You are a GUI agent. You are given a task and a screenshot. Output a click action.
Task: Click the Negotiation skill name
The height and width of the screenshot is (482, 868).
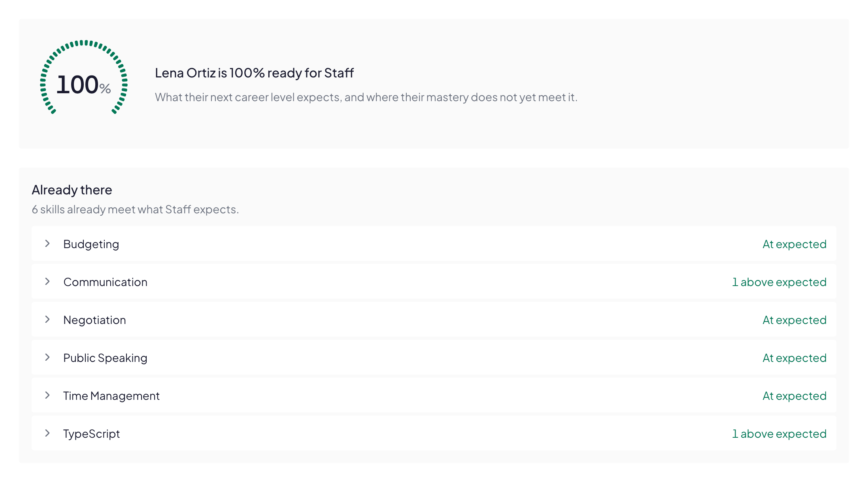point(94,320)
